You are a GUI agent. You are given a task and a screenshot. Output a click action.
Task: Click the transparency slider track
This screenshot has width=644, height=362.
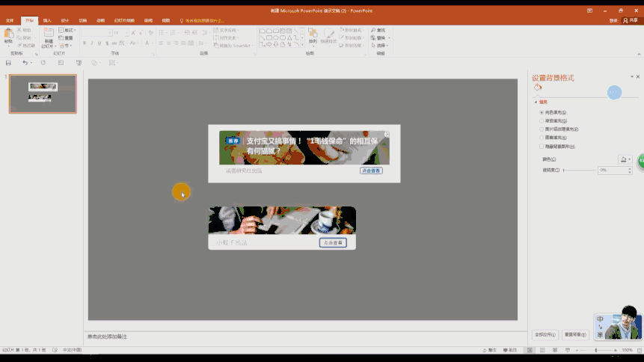(x=580, y=171)
